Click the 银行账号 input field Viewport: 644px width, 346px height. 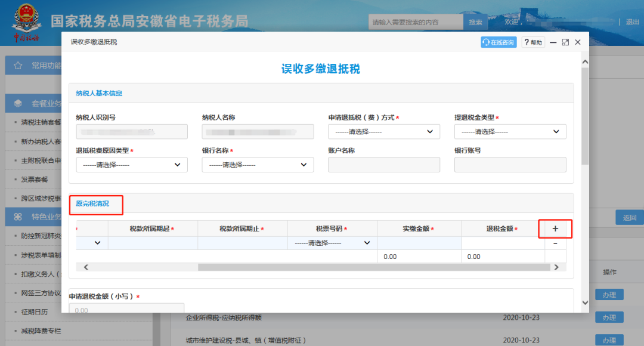(x=510, y=165)
